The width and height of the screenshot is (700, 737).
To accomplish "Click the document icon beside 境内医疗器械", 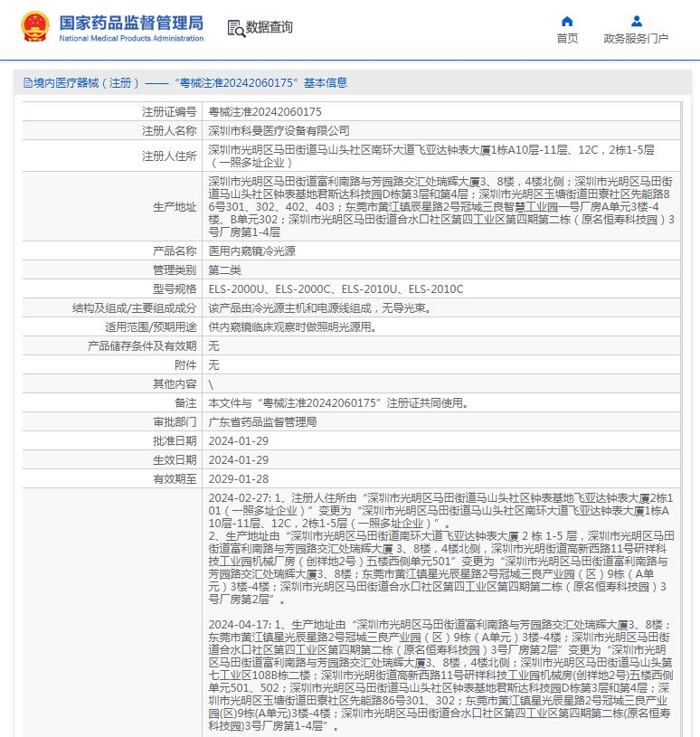I will tap(28, 83).
